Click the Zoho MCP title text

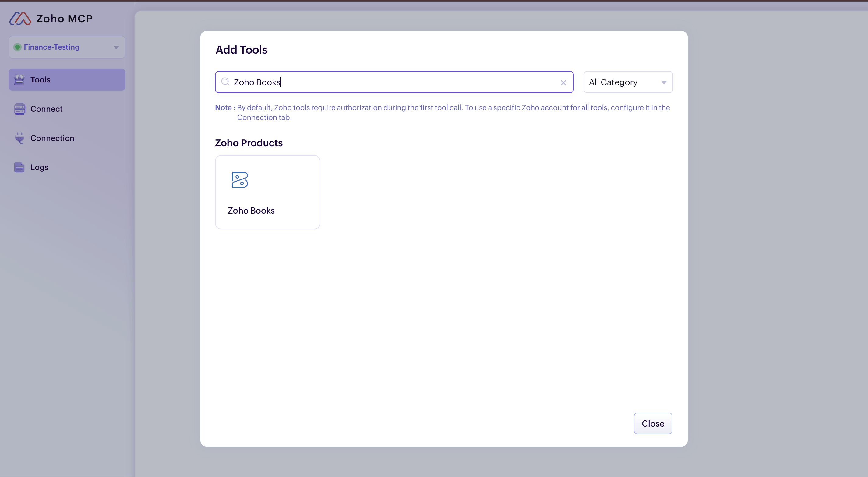click(x=64, y=19)
